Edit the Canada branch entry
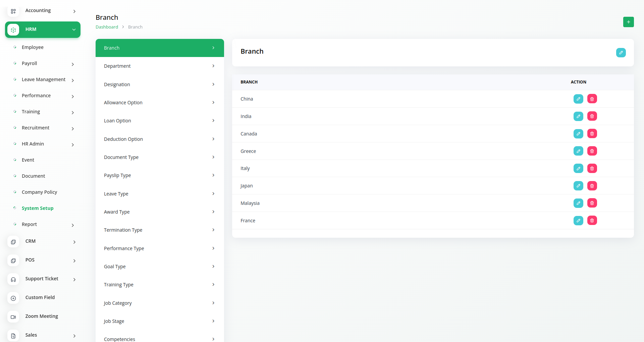The height and width of the screenshot is (342, 644). click(x=578, y=134)
